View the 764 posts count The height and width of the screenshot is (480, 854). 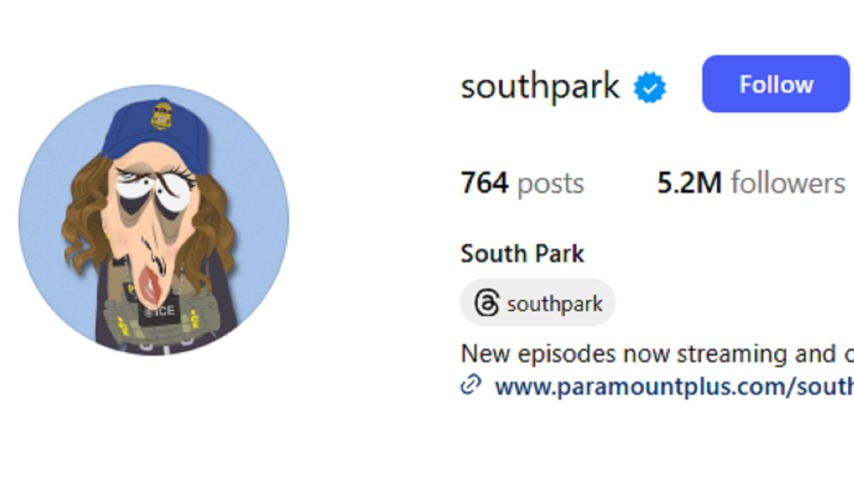[522, 183]
